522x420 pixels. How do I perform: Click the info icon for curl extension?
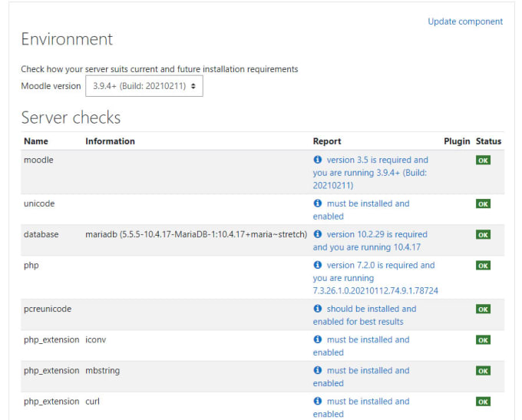(x=318, y=401)
